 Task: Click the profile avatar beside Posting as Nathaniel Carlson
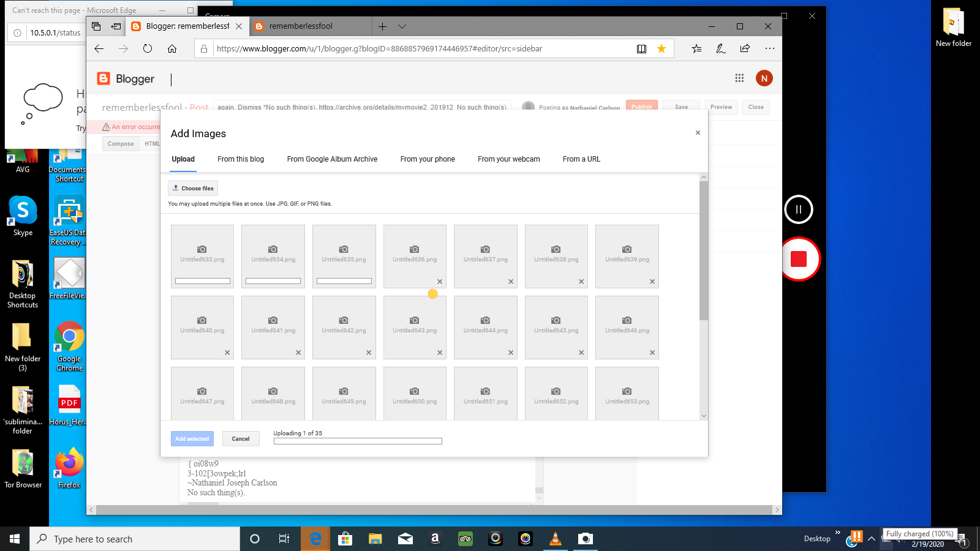click(x=529, y=107)
